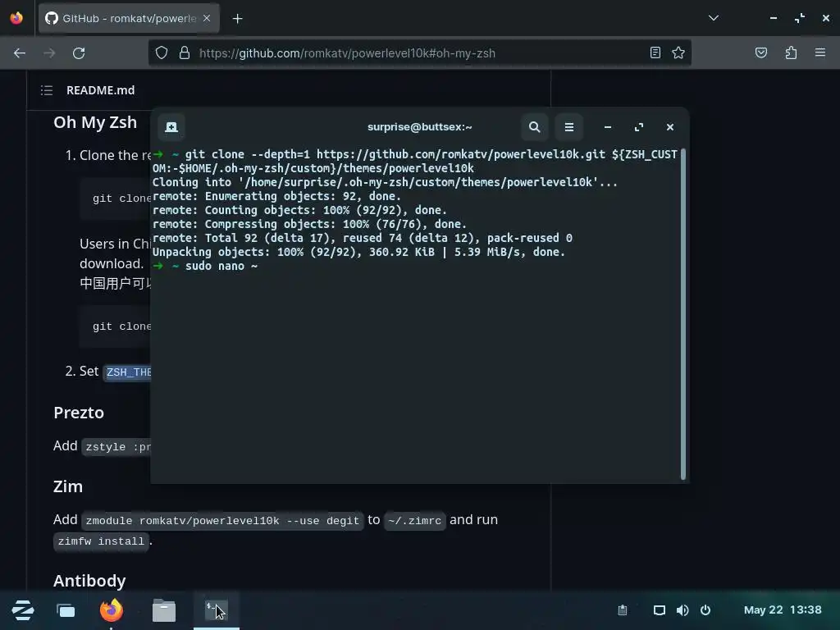Open terminal hamburger menu
Screen dimensions: 840x630
pos(569,127)
